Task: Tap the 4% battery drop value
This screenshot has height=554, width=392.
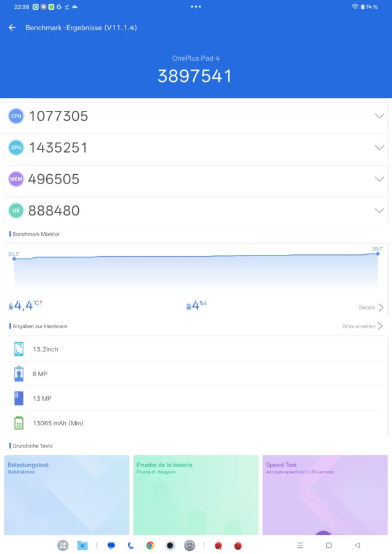Action: click(x=199, y=305)
